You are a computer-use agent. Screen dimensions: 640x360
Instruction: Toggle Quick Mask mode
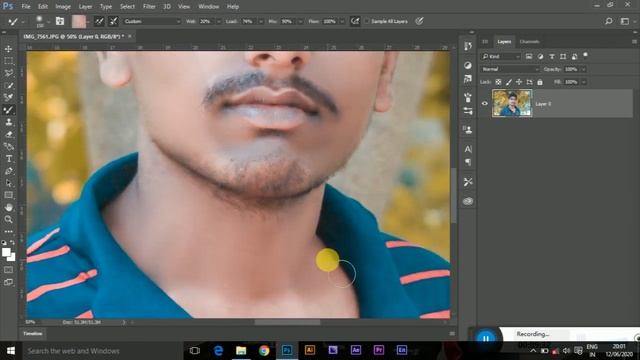tap(9, 270)
